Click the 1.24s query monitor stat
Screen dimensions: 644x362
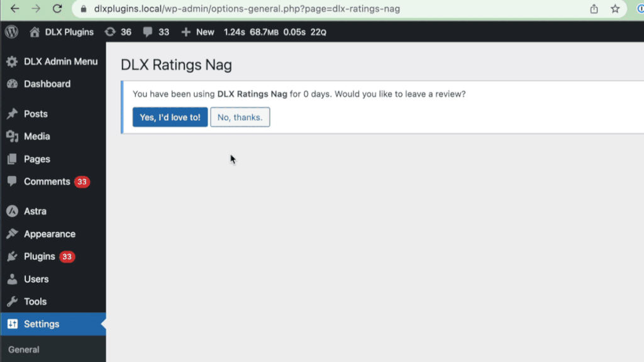[234, 32]
